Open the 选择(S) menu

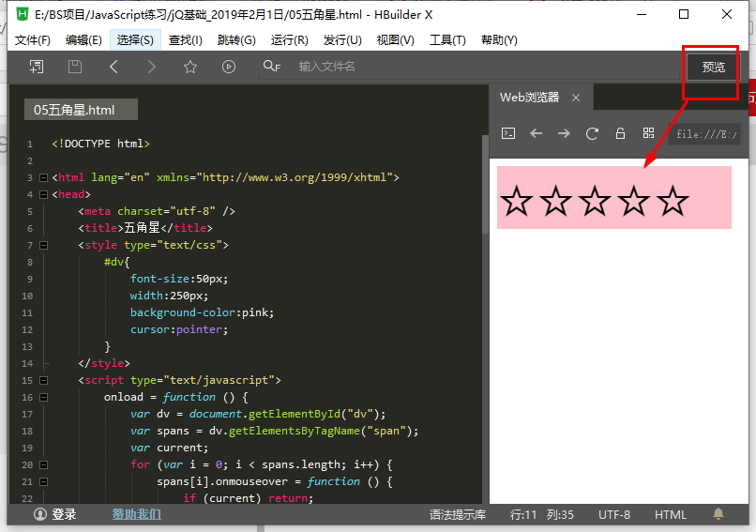135,40
